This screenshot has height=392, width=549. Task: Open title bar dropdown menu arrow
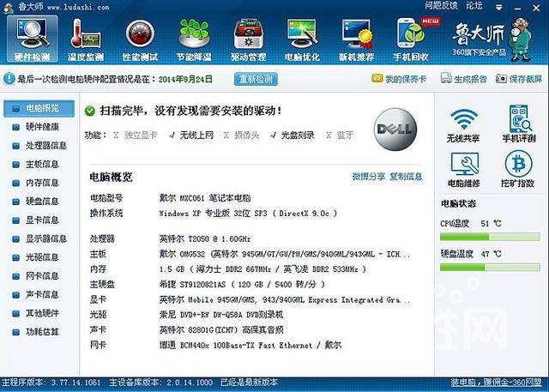pos(499,8)
